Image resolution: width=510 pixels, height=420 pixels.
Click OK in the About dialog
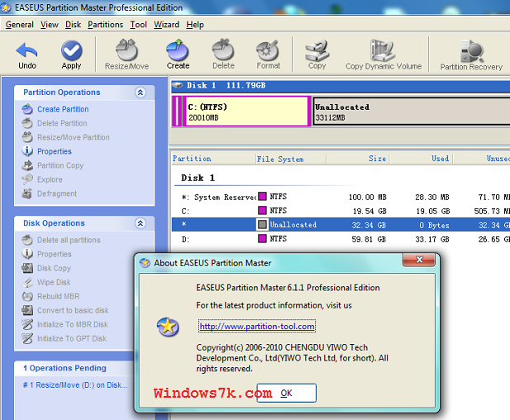(286, 393)
